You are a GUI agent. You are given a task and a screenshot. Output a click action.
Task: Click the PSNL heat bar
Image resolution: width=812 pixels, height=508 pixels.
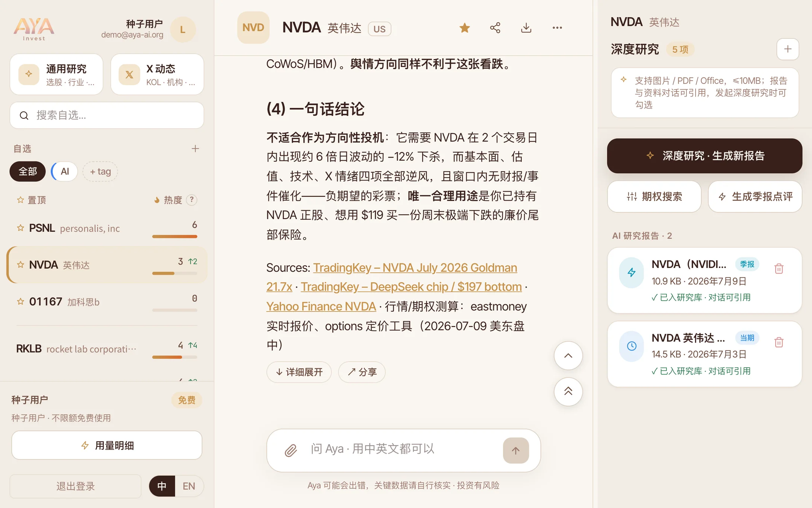pyautogui.click(x=174, y=237)
